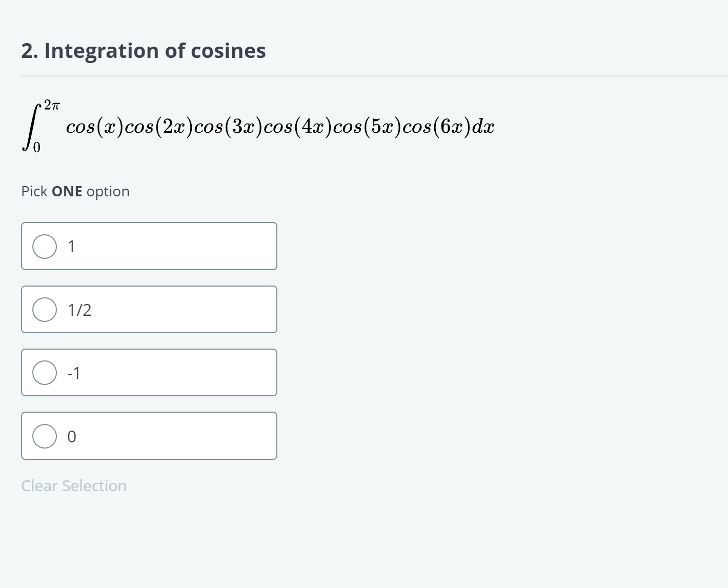The height and width of the screenshot is (588, 728).
Task: Pick the radio button for answer 0
Action: tap(45, 436)
